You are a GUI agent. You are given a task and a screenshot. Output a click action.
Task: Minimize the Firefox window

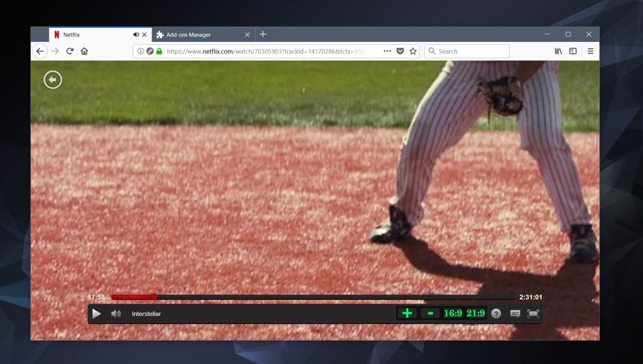(x=547, y=34)
